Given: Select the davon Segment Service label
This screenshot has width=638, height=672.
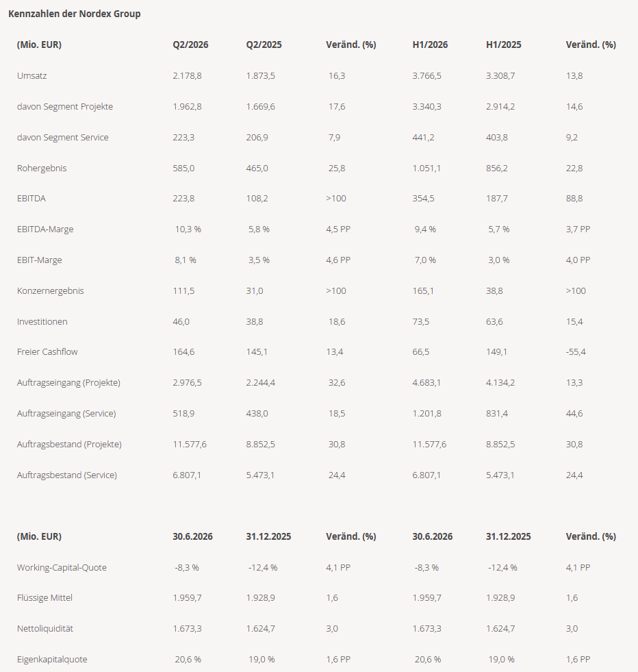Looking at the screenshot, I should tap(62, 138).
